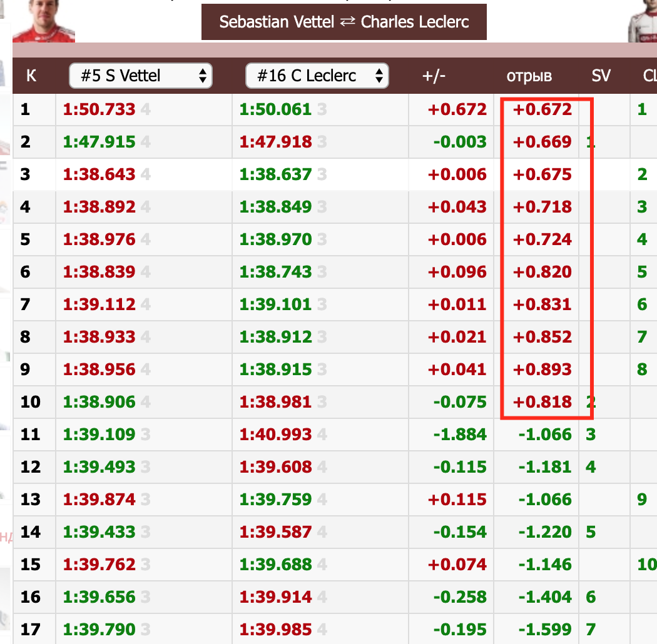Select Vettel's lap 6 time 1:38.839

(99, 272)
